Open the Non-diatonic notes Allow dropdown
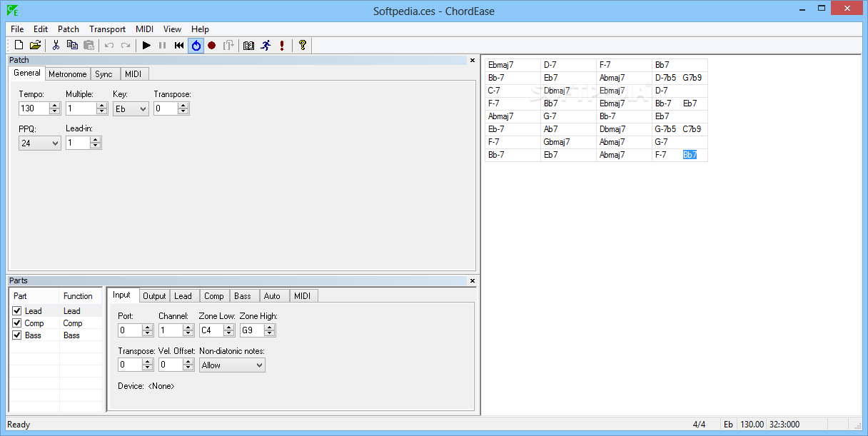868x436 pixels. click(232, 365)
